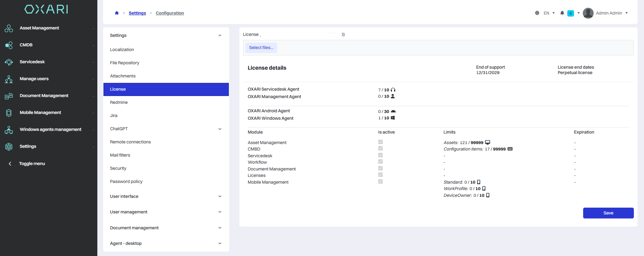Toggle the Asset Management active checkbox
The height and width of the screenshot is (256, 644).
pos(380,142)
